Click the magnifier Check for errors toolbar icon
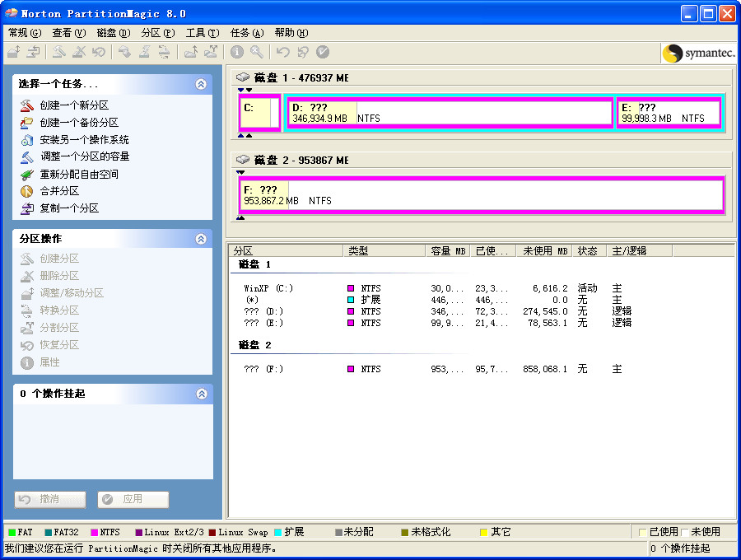The width and height of the screenshot is (741, 560). [x=257, y=52]
